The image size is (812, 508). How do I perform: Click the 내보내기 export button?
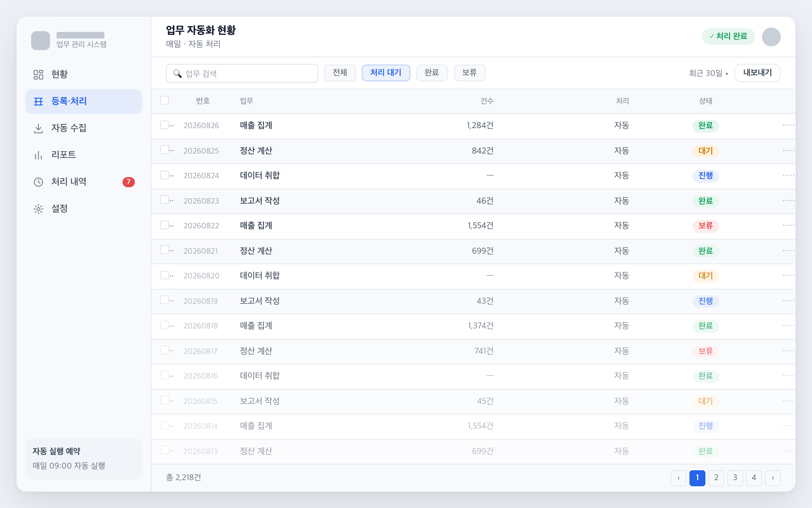click(x=758, y=73)
